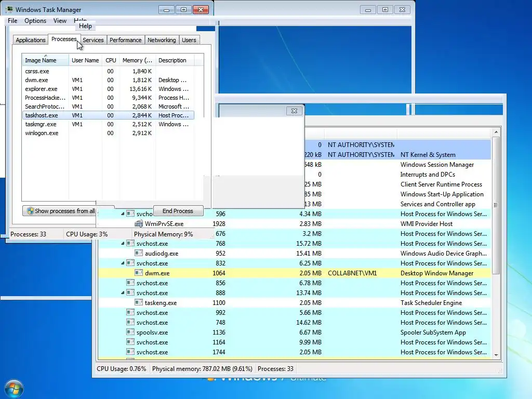Click the NT Kernel & System description
This screenshot has width=532, height=399.
[428, 155]
